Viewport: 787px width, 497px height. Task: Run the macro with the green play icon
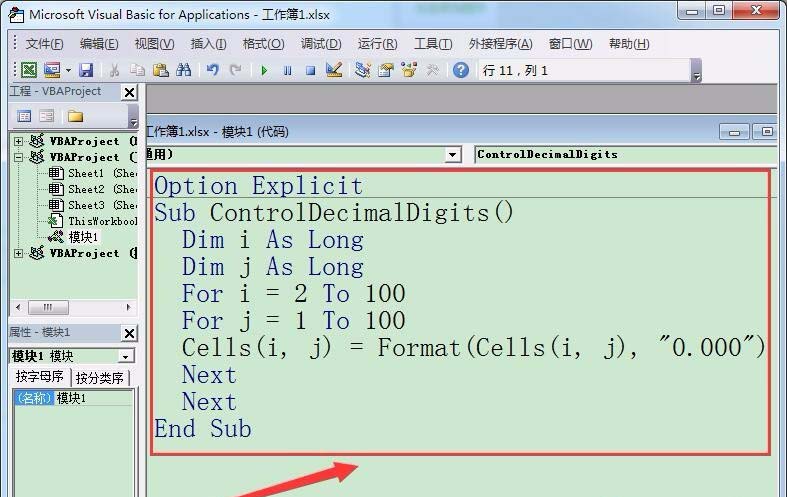[x=264, y=70]
